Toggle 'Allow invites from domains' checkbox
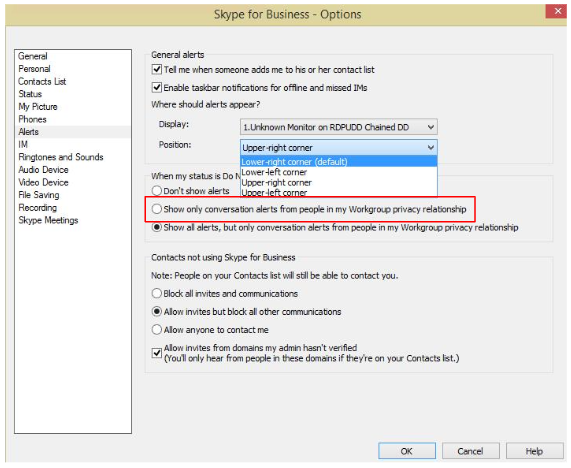 (157, 353)
